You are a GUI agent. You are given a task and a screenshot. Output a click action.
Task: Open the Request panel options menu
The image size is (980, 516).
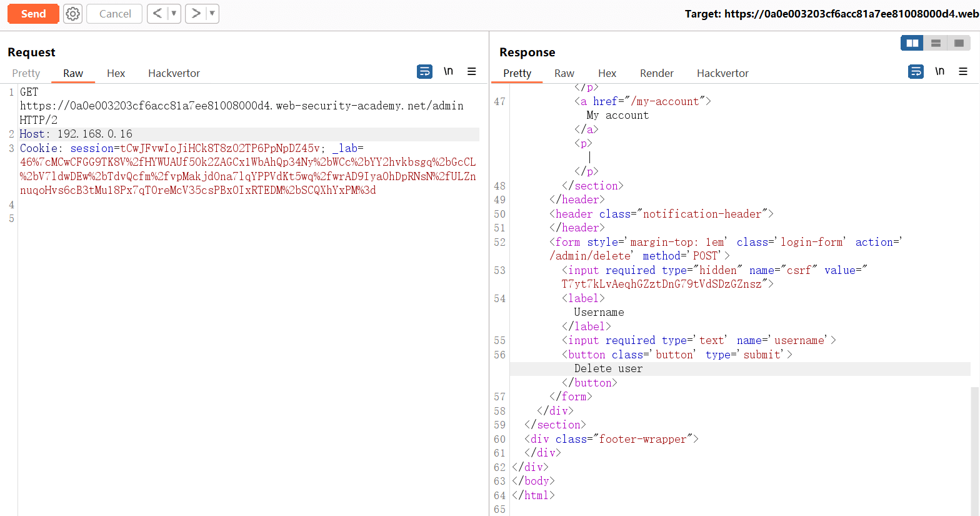472,71
